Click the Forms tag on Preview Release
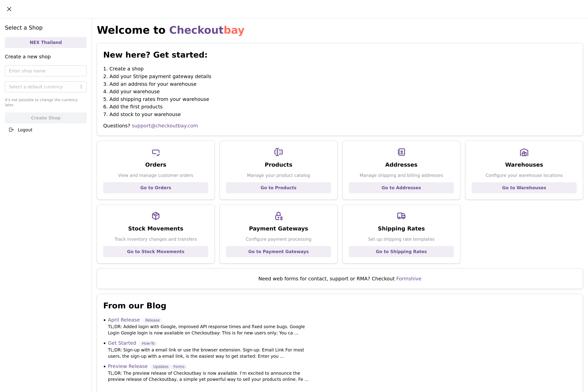The image size is (588, 392). click(179, 367)
